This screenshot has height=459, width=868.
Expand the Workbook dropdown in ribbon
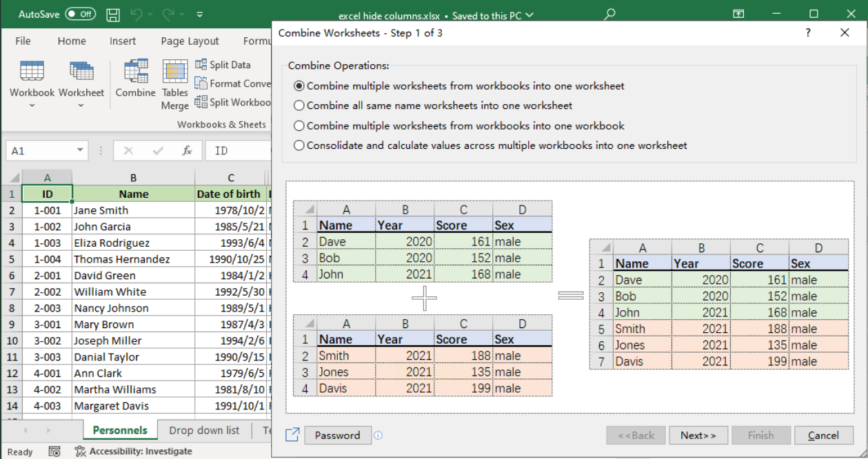point(32,105)
